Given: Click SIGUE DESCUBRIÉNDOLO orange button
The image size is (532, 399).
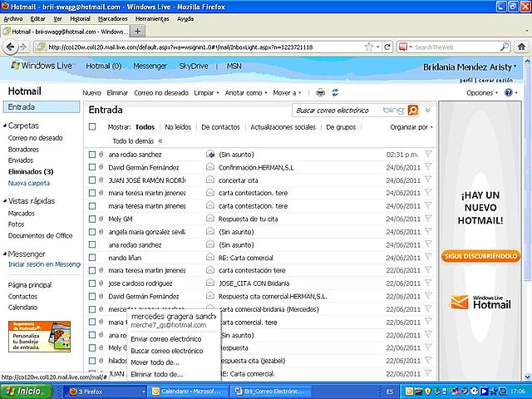Looking at the screenshot, I should [480, 256].
